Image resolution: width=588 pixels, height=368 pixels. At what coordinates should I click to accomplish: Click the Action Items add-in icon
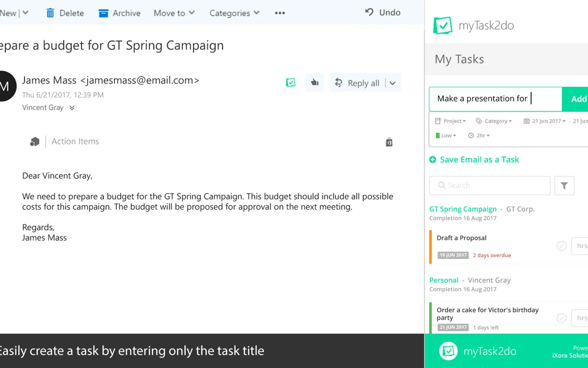(x=35, y=142)
